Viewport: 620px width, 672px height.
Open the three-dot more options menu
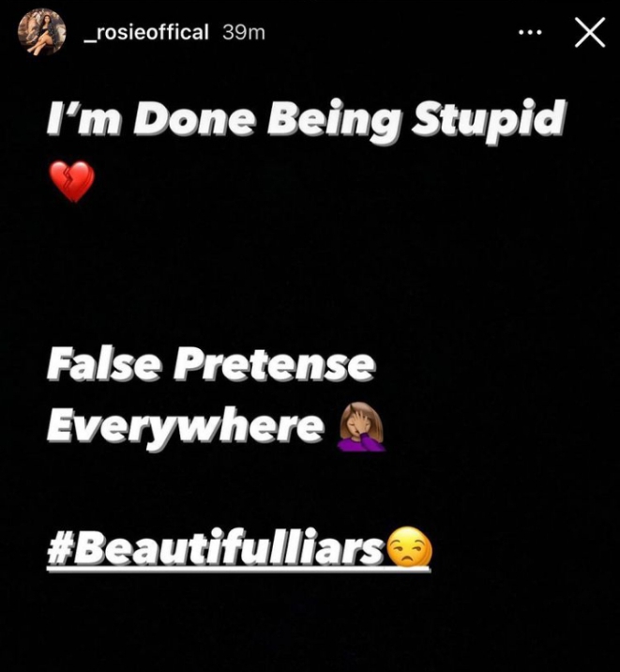tap(530, 32)
